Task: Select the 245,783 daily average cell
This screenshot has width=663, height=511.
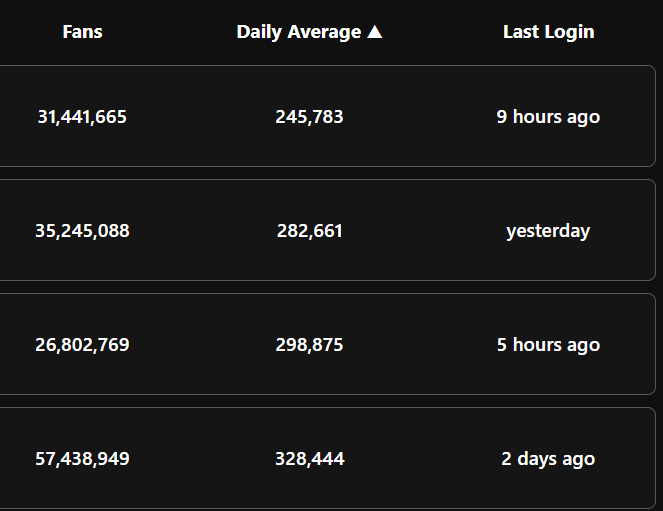Action: pos(309,117)
